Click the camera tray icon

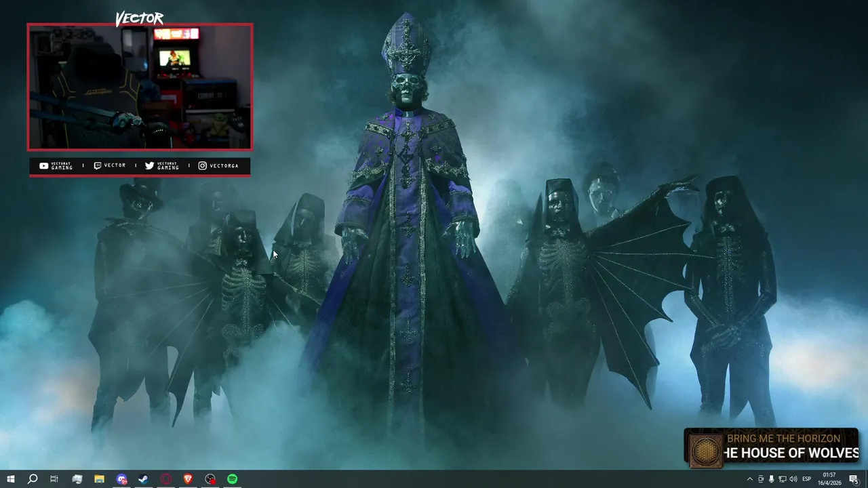point(760,479)
